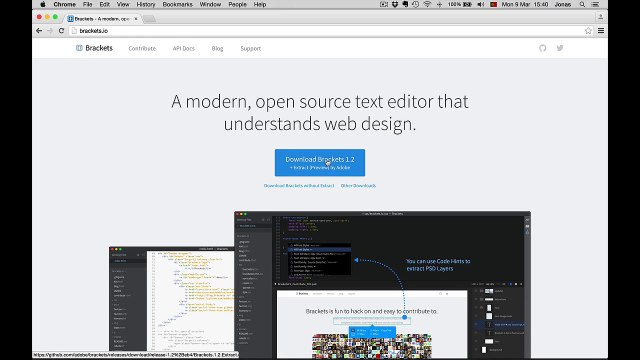Click the flag input source icon
Screen dimensions: 640x360
(493, 4)
